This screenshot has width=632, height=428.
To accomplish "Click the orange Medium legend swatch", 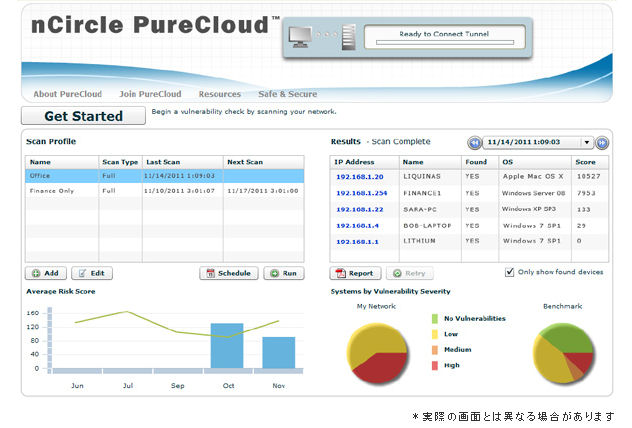I will point(434,350).
